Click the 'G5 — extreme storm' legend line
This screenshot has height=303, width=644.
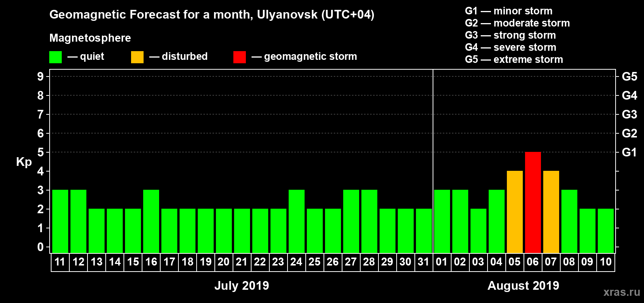click(x=514, y=59)
